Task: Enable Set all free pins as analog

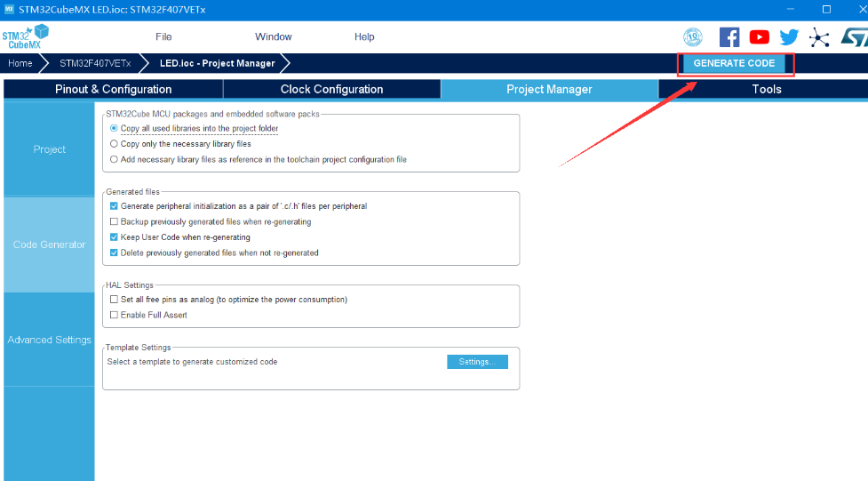Action: tap(114, 300)
